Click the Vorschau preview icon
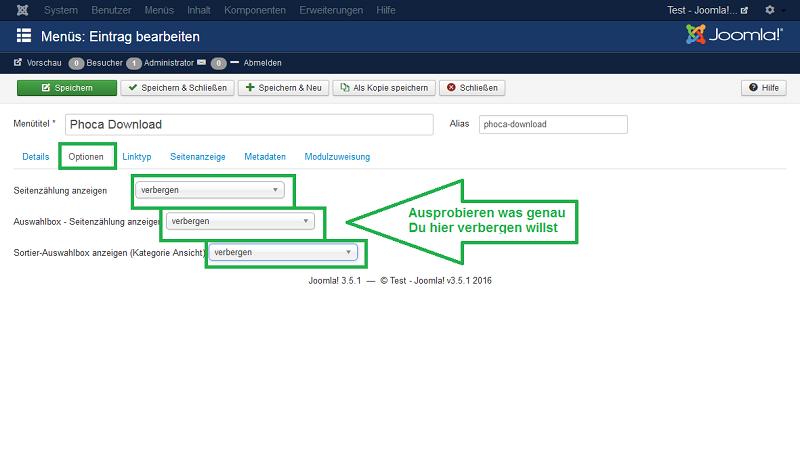The width and height of the screenshot is (800, 465). tap(18, 62)
